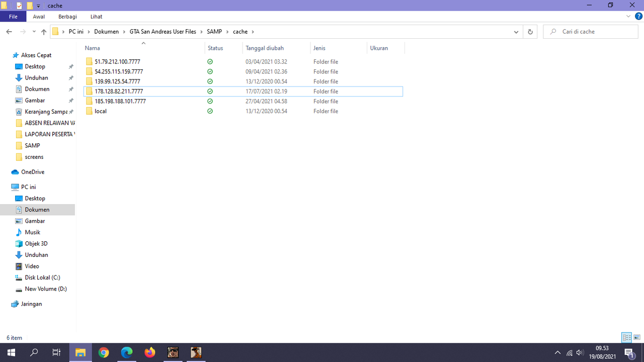
Task: Open the Lihat ribbon tab
Action: click(96, 17)
